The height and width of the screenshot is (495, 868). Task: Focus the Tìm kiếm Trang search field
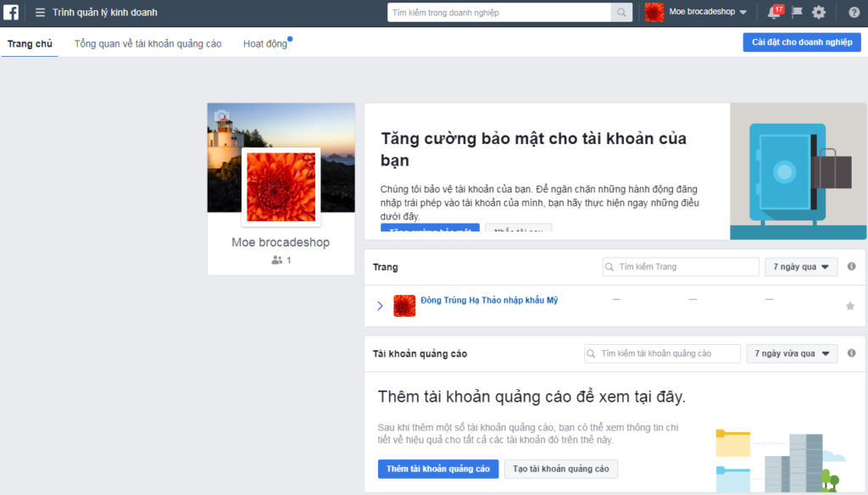click(681, 266)
